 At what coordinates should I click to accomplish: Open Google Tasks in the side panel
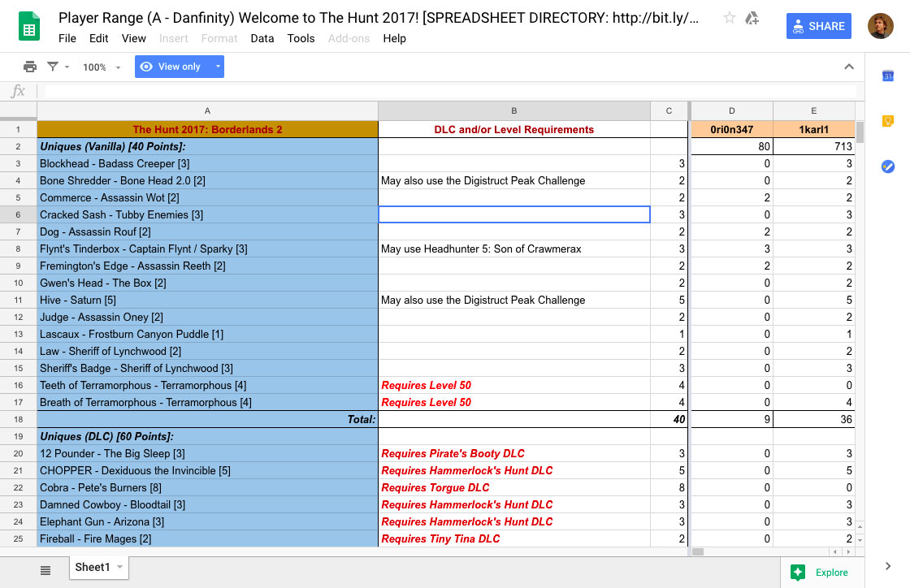point(888,166)
